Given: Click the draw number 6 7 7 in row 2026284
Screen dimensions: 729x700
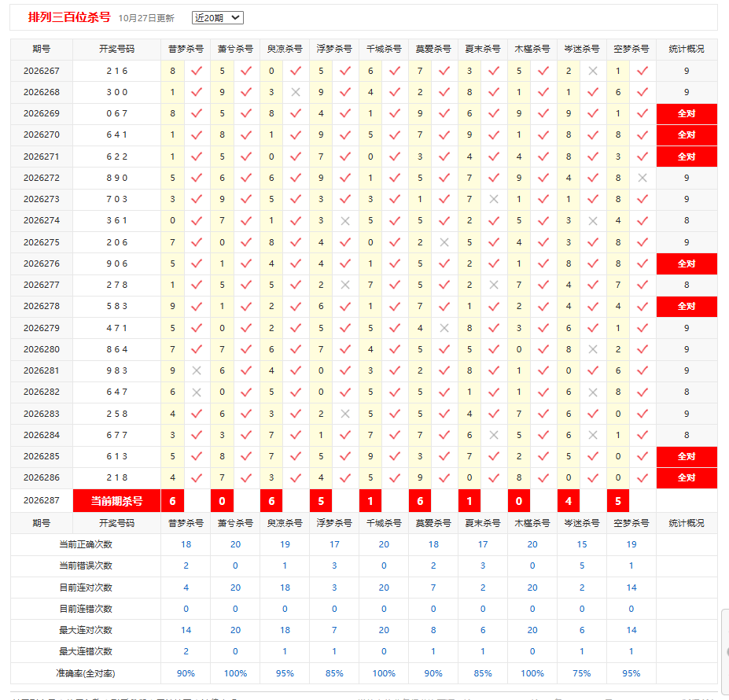Looking at the screenshot, I should click(x=116, y=435).
